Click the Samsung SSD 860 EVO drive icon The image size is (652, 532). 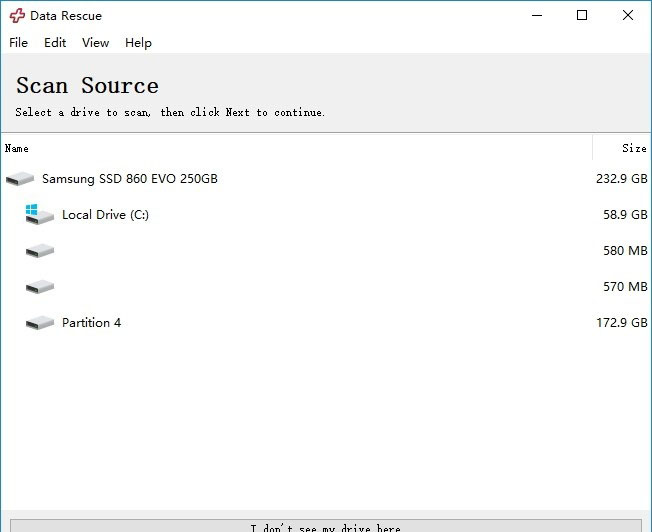pyautogui.click(x=20, y=179)
